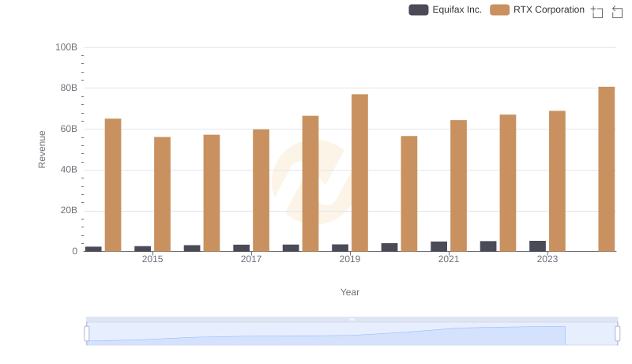Click the 2015 x-axis label
The height and width of the screenshot is (364, 632).
tap(152, 259)
